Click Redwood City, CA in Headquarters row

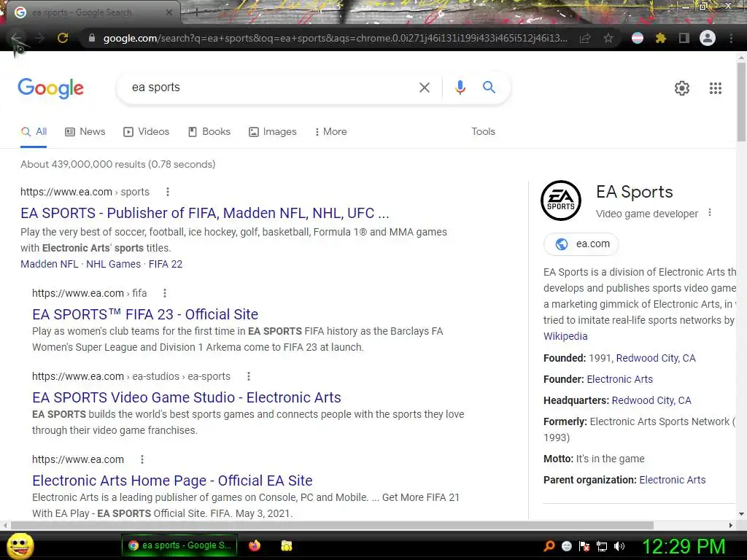tap(651, 400)
